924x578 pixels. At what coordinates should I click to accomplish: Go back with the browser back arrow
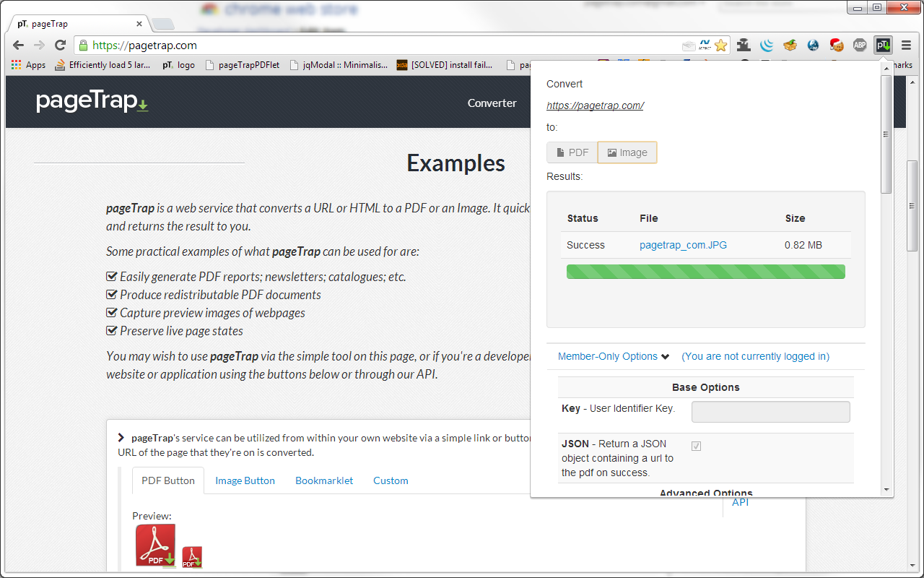coord(19,45)
